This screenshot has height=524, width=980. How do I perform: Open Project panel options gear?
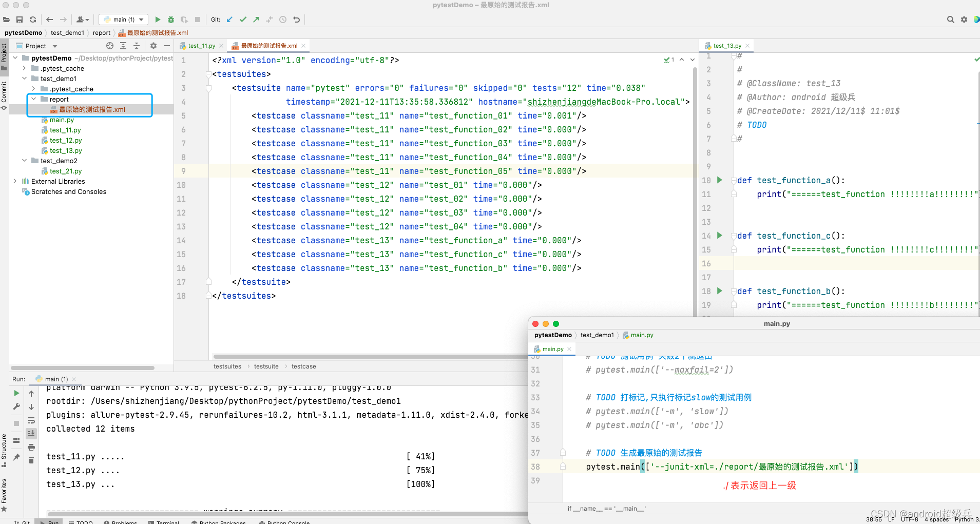click(x=153, y=46)
